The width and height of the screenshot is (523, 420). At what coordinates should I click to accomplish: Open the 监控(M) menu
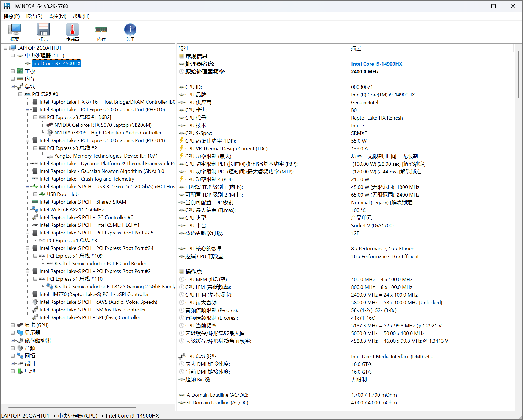[57, 16]
